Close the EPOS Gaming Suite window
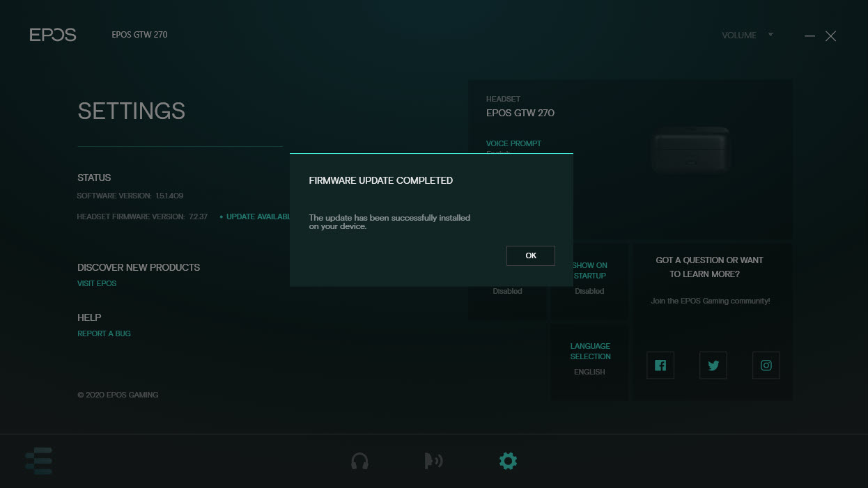 (x=831, y=36)
